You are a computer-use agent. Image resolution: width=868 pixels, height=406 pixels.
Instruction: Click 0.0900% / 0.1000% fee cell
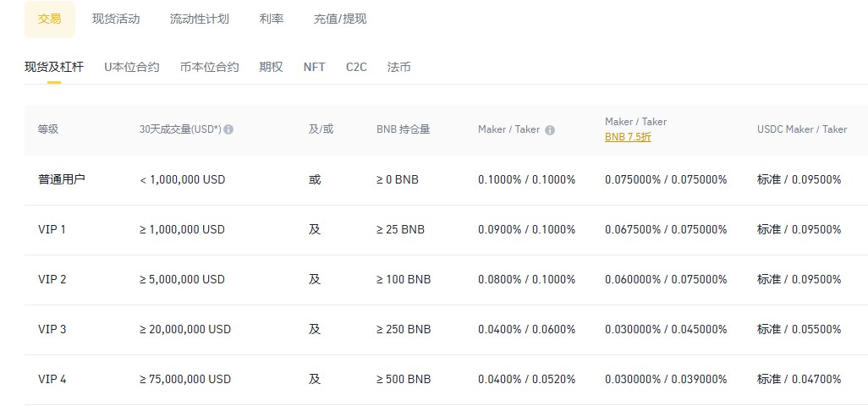click(x=527, y=229)
